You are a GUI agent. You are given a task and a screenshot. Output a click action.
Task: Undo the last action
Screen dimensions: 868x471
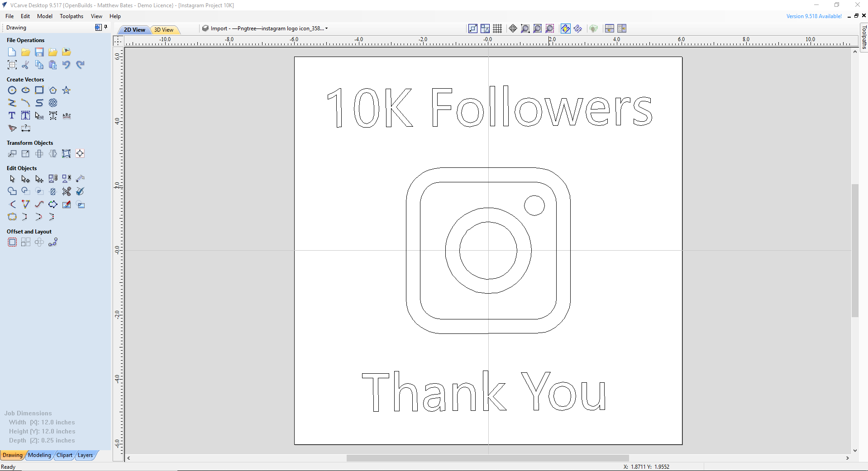(x=67, y=65)
